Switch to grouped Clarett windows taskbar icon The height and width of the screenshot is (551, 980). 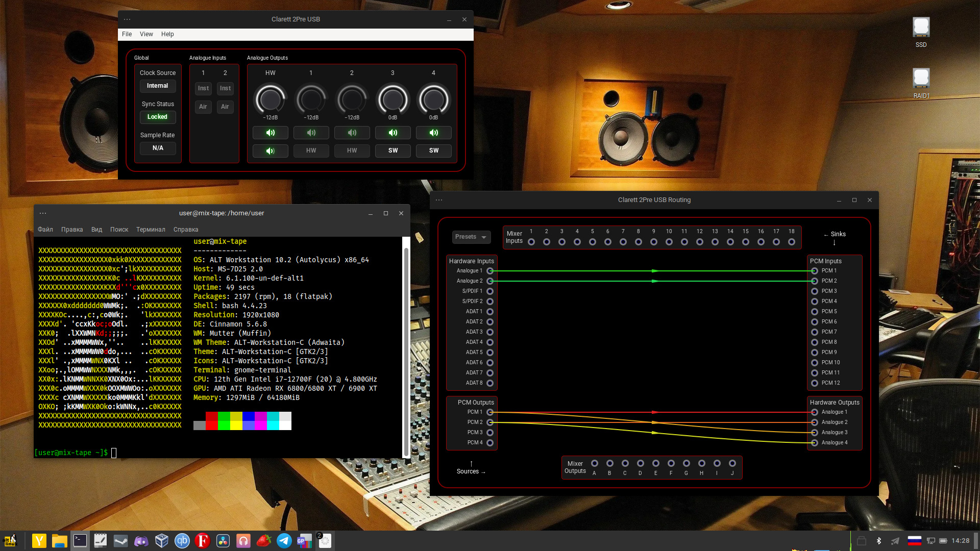[325, 540]
